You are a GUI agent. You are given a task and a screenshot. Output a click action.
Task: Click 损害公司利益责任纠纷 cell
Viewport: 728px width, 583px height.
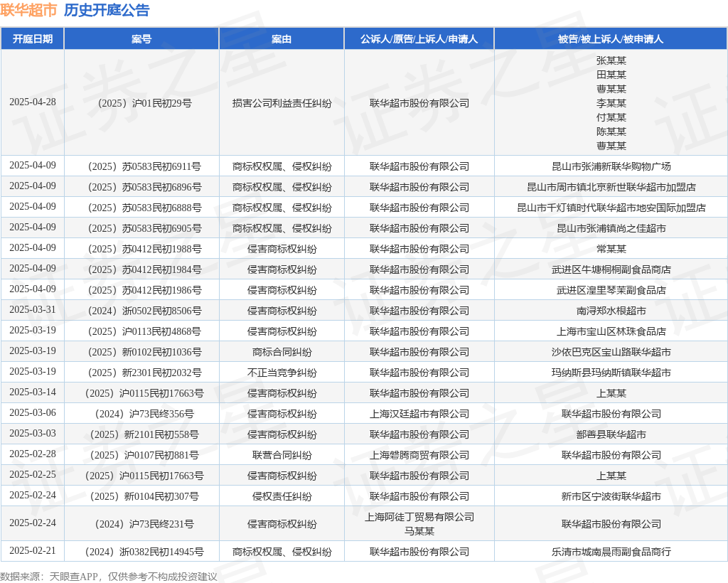click(x=282, y=103)
